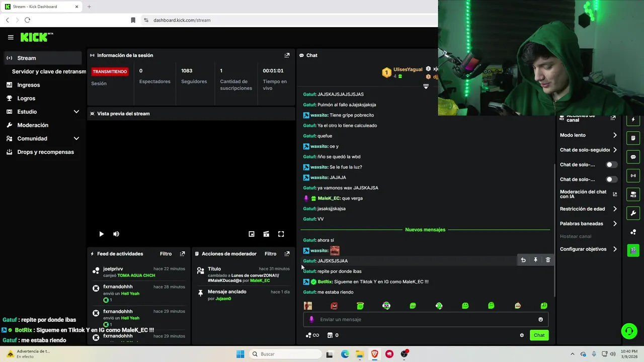Screen dimensions: 644x362
Task: Make stream preview fullscreen
Action: pyautogui.click(x=281, y=234)
